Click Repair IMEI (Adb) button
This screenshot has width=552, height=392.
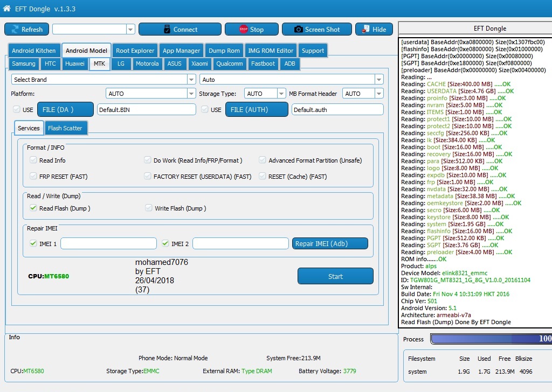click(x=330, y=243)
